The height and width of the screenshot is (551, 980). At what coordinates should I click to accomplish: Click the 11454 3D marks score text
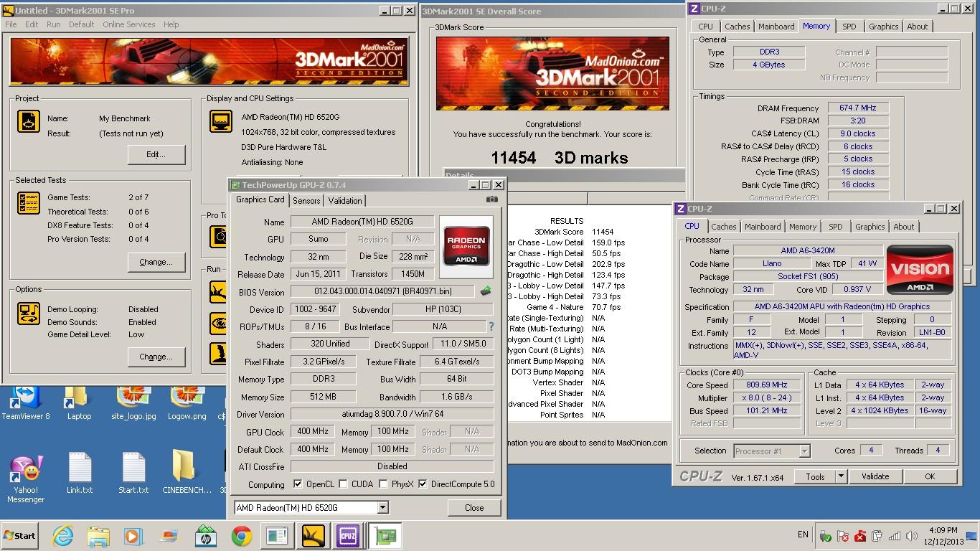click(560, 158)
